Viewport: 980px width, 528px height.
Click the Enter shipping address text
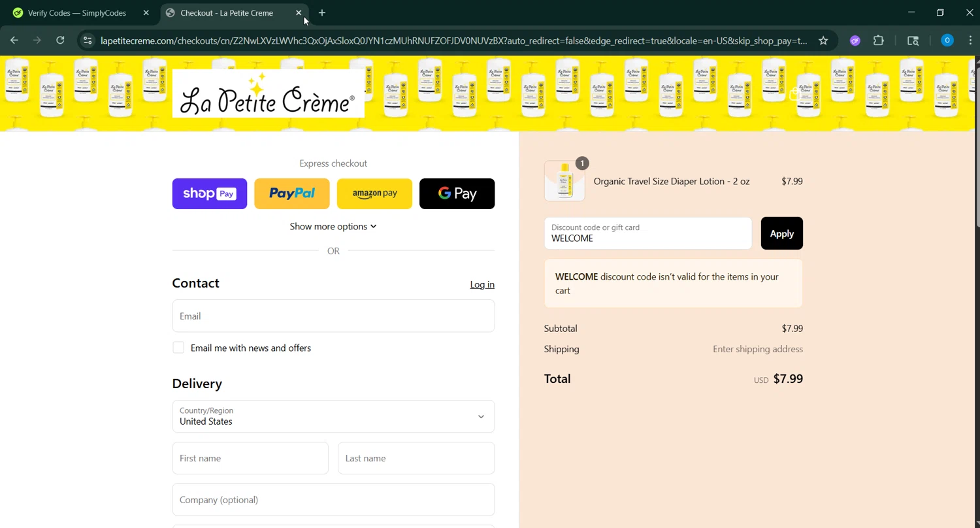point(758,349)
